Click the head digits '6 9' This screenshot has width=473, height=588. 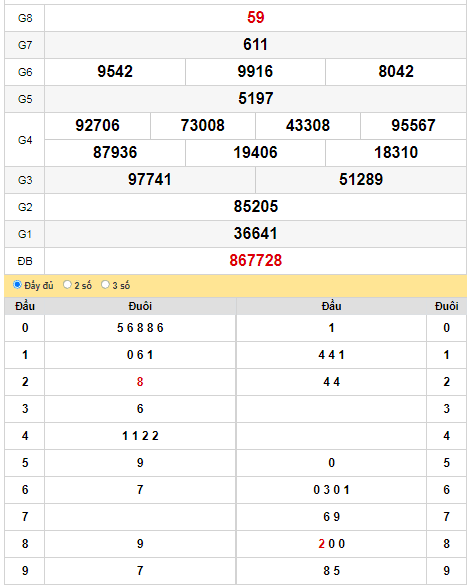[331, 517]
